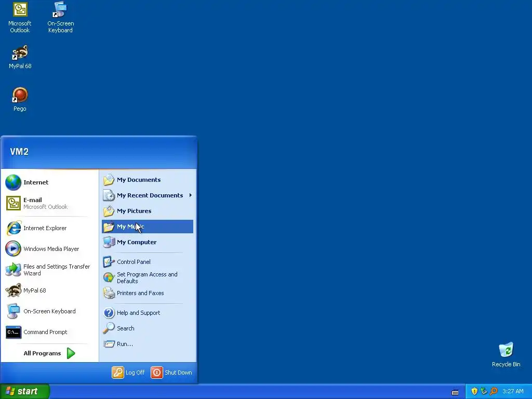Click the VM2 user name header
The width and height of the screenshot is (532, 399).
(x=19, y=152)
